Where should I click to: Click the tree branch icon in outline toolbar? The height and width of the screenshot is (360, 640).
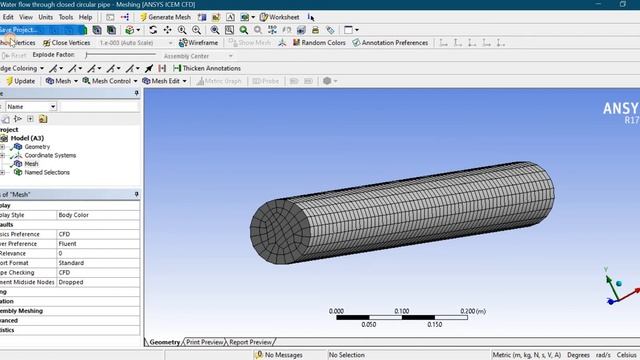pyautogui.click(x=18, y=119)
